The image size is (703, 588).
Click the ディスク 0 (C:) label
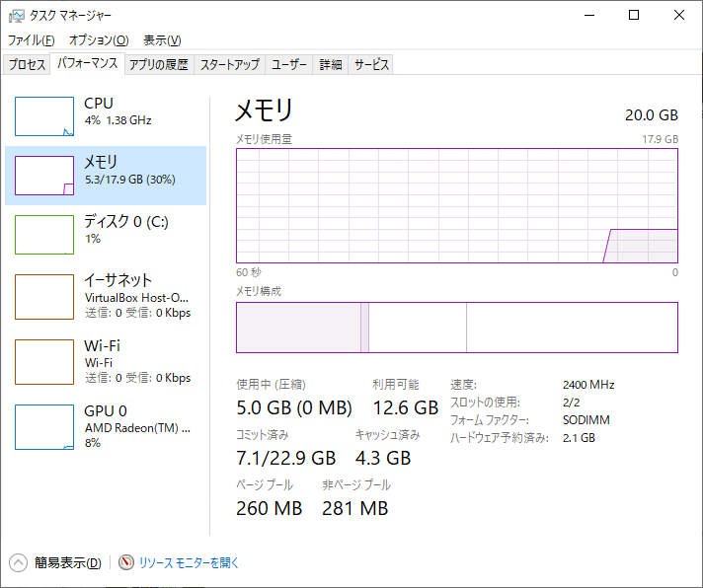126,222
